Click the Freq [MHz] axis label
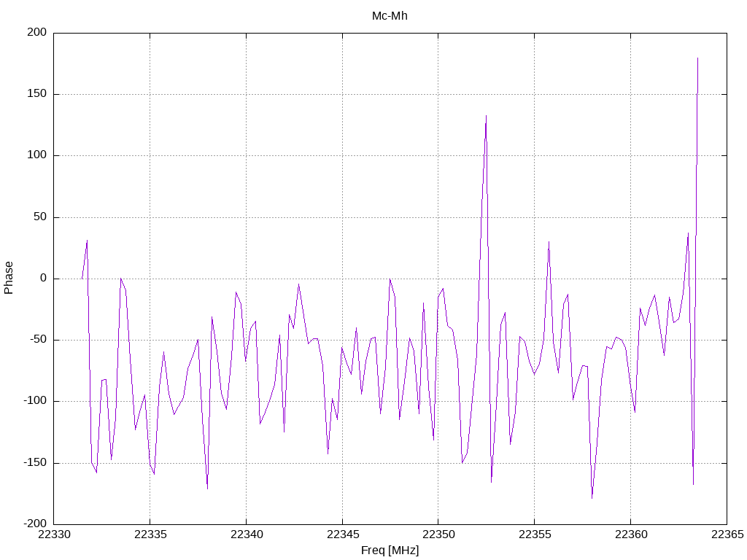 click(x=390, y=551)
